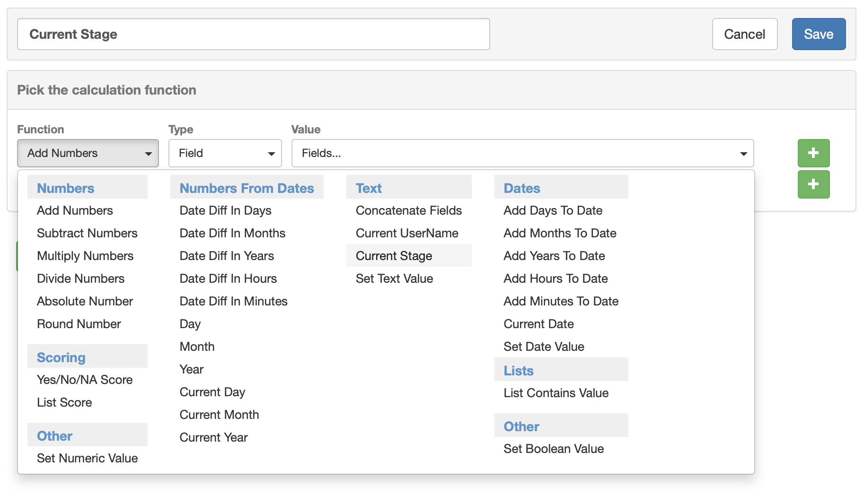The width and height of the screenshot is (864, 504).
Task: Open the Value Fields... dropdown
Action: pyautogui.click(x=522, y=153)
